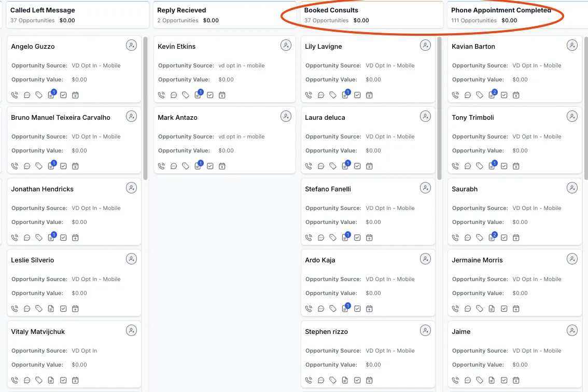Click the assign-user icon on Jermaine Morris' card
The height and width of the screenshot is (392, 588).
(x=572, y=259)
